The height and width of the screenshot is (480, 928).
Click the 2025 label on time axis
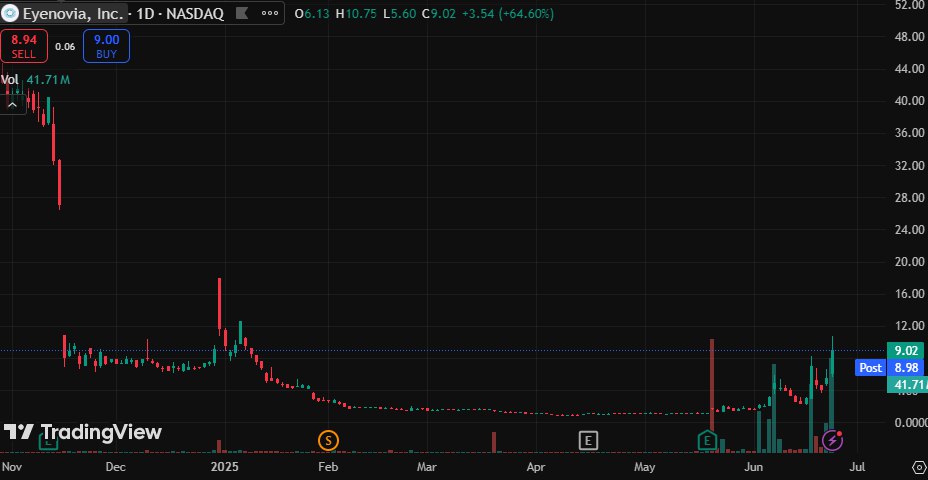pos(224,466)
